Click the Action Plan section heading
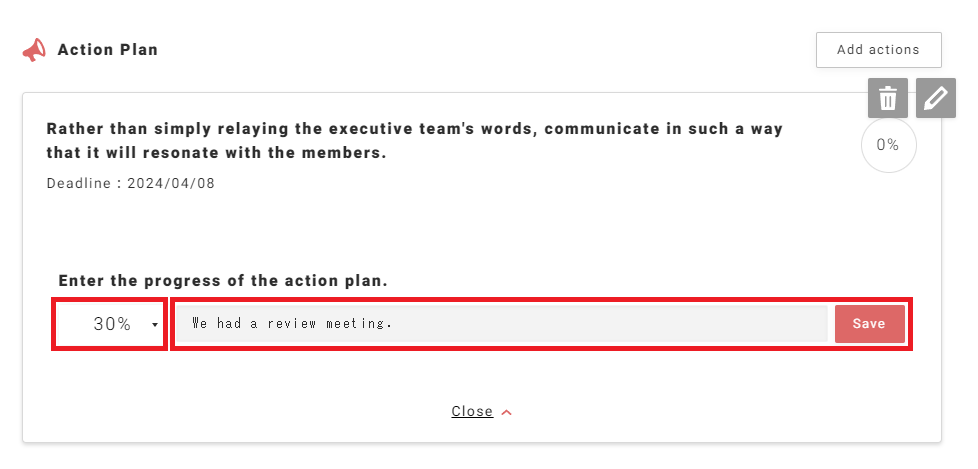 point(108,50)
